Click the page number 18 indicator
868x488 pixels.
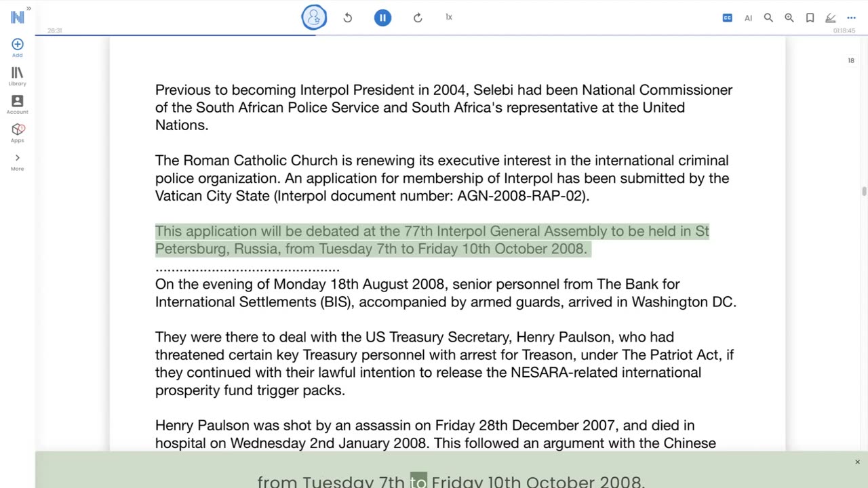click(851, 60)
